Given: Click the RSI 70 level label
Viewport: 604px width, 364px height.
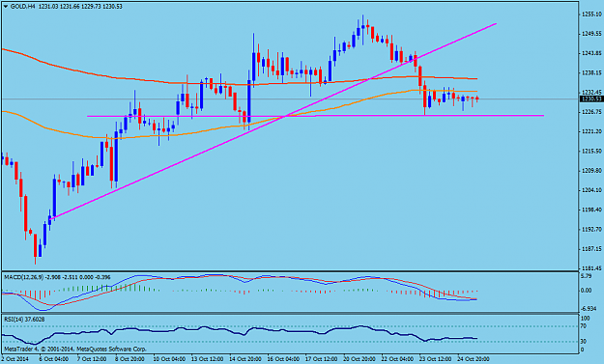Looking at the screenshot, I should click(x=583, y=326).
